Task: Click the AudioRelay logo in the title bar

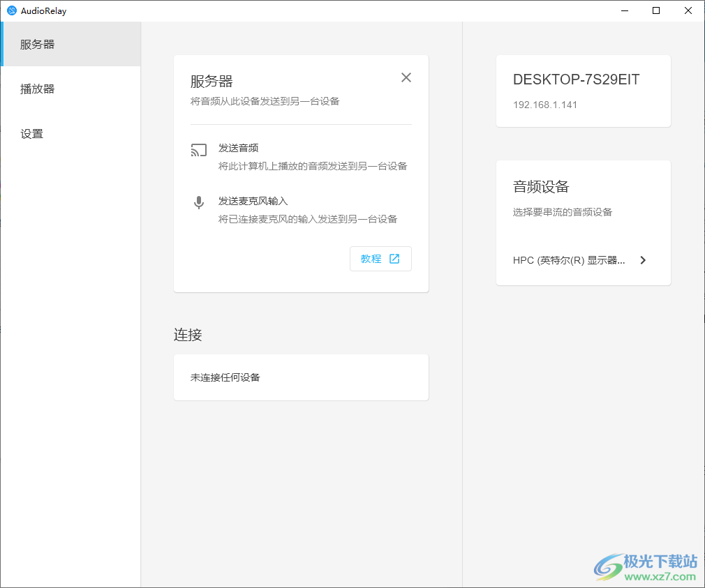Action: click(13, 10)
